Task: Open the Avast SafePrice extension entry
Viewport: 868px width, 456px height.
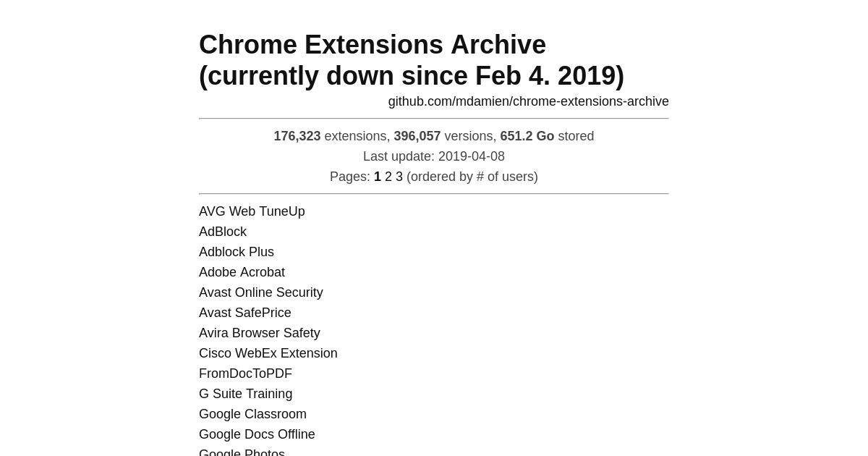Action: [245, 313]
